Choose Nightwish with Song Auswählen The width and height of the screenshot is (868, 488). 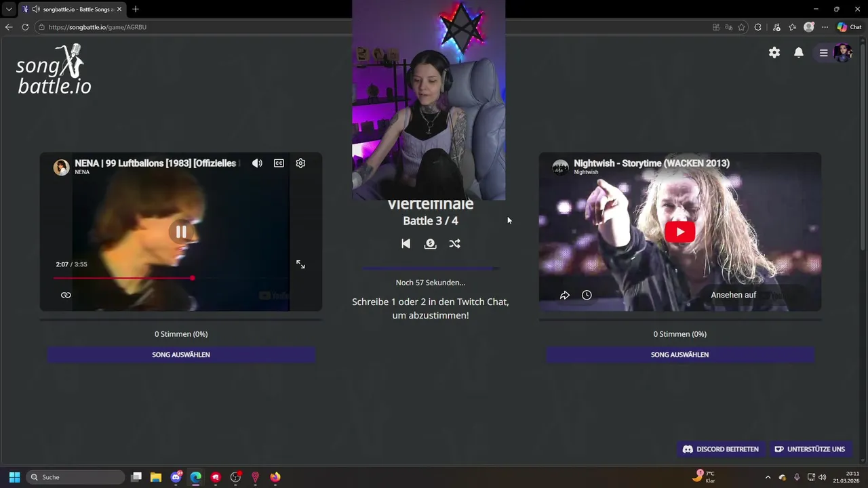click(x=680, y=354)
